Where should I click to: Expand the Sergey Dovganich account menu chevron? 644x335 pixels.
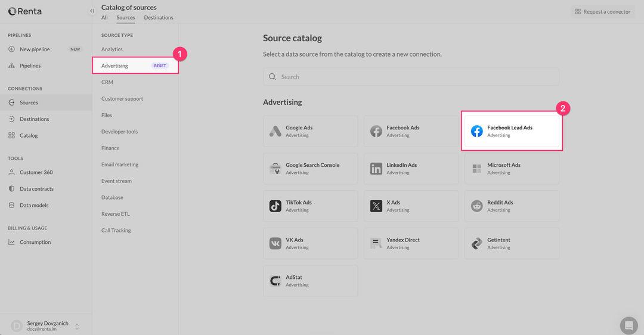(77, 327)
